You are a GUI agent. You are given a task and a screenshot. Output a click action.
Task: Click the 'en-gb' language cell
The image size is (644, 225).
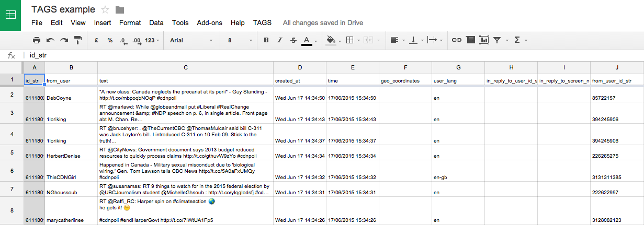pyautogui.click(x=458, y=171)
